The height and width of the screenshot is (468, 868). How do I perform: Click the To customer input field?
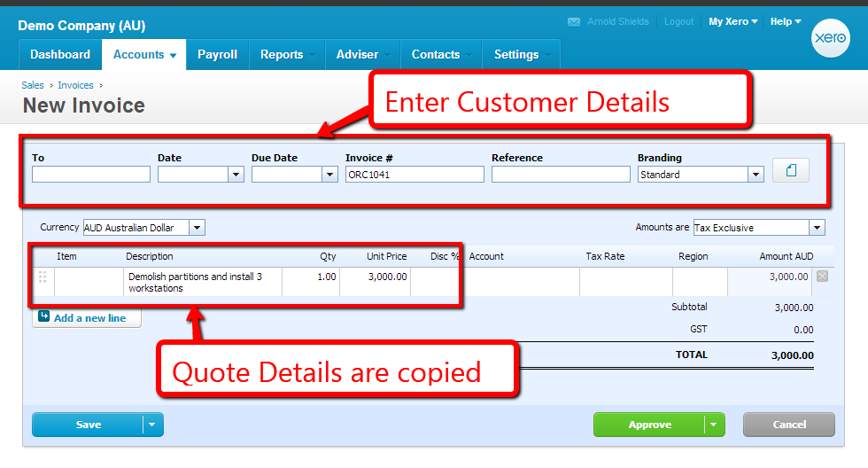point(91,175)
